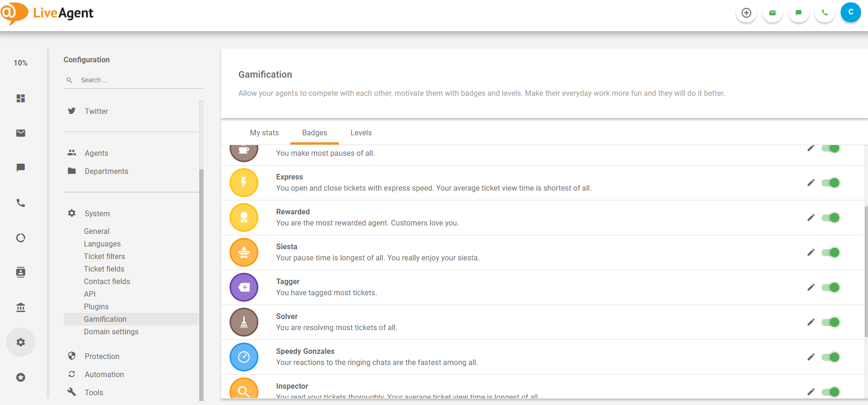This screenshot has width=868, height=405.
Task: Open the dashboard grid icon in sidebar
Action: click(20, 99)
